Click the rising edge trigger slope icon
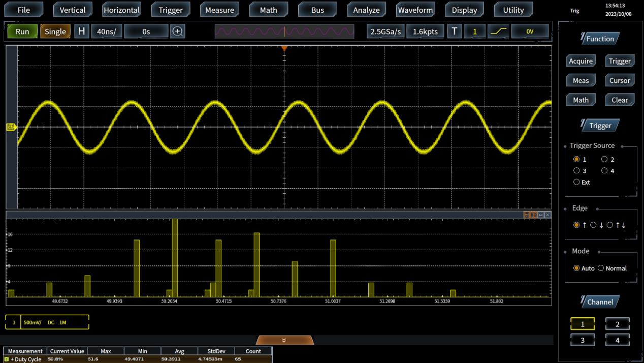Screen dimensions: 644x363 point(499,32)
